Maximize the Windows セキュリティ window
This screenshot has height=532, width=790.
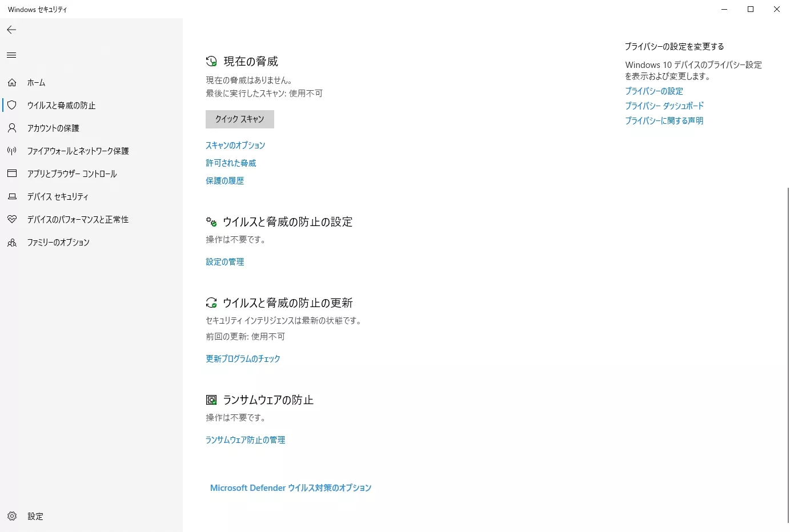pyautogui.click(x=751, y=9)
